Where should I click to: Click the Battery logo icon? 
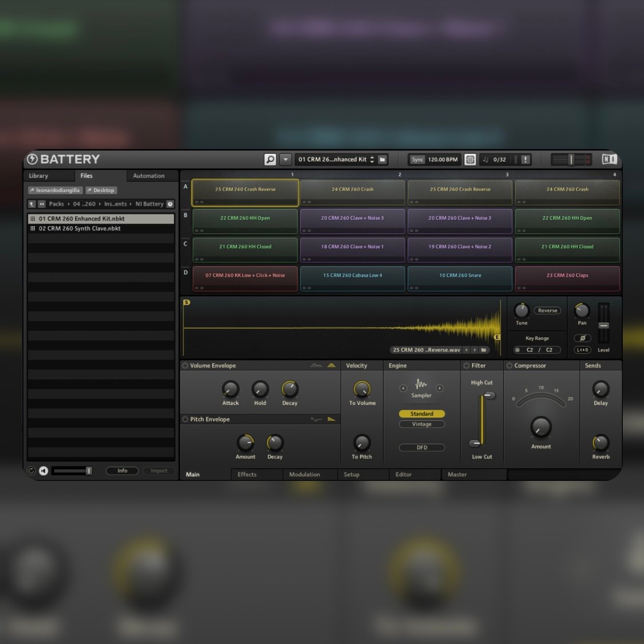[x=32, y=159]
